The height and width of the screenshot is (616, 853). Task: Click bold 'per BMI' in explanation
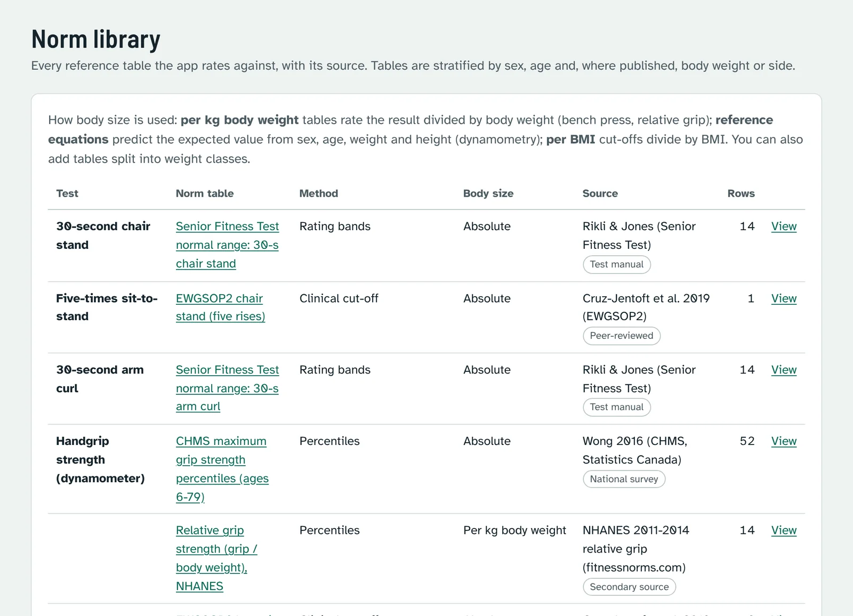pos(570,140)
